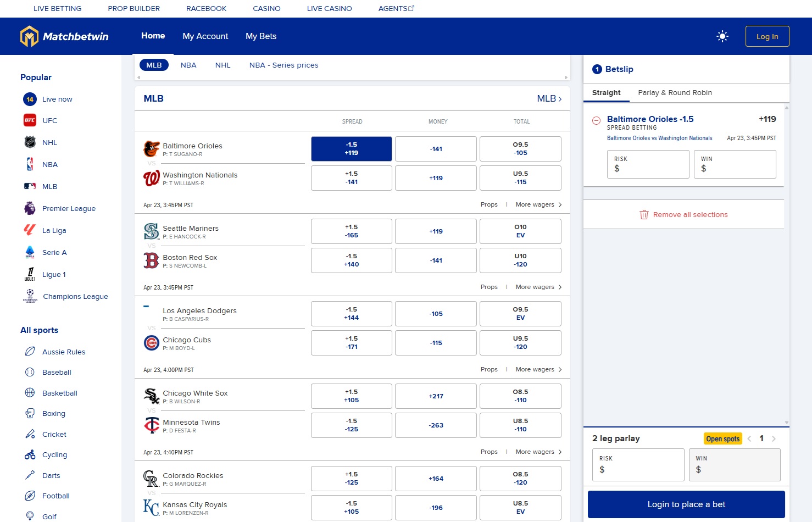
Task: Switch to NBA - Series prices tab
Action: pyautogui.click(x=283, y=65)
